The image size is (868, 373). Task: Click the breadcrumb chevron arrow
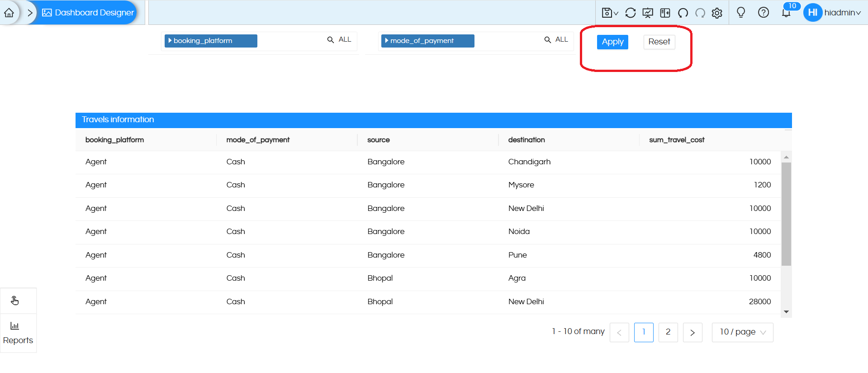pos(30,13)
